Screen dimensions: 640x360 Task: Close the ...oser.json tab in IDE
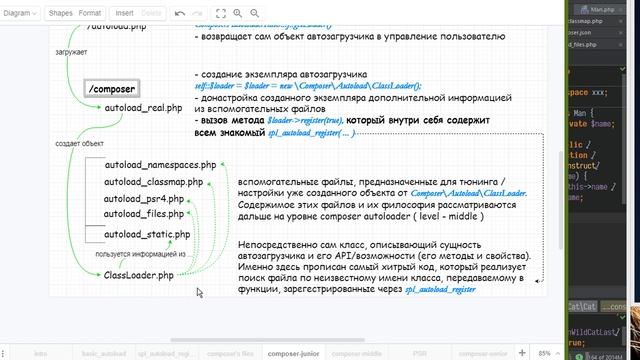[x=621, y=33]
